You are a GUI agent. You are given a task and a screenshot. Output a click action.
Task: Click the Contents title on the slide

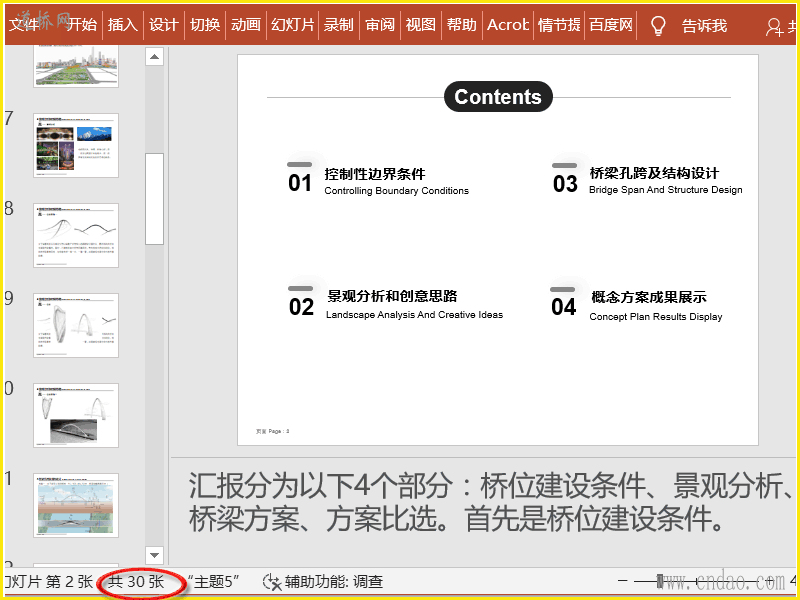point(498,96)
